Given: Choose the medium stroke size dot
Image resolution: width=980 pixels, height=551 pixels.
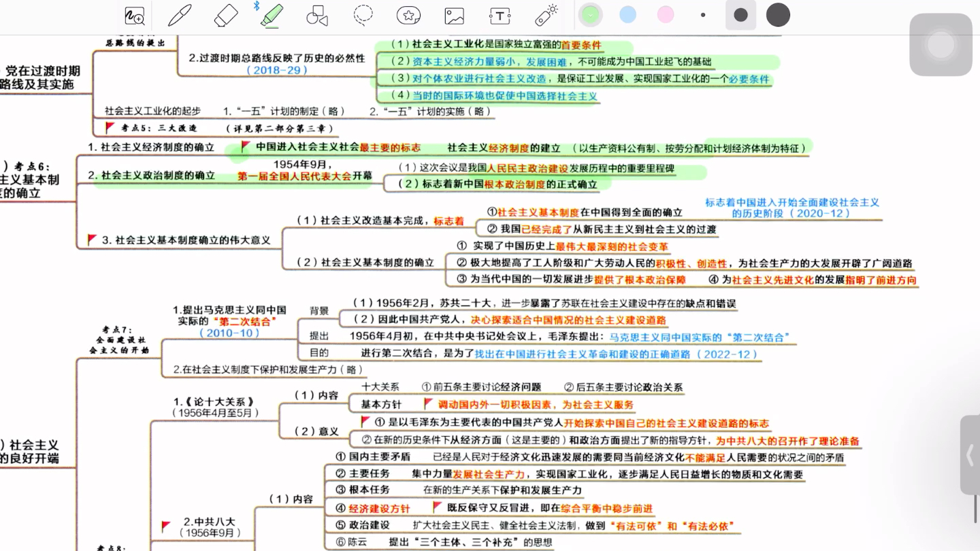Looking at the screenshot, I should click(741, 15).
